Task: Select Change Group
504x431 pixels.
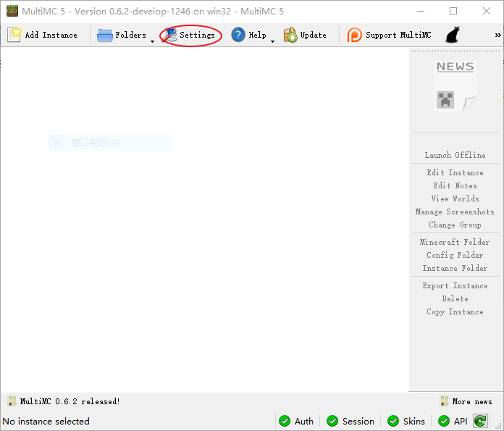Action: [455, 225]
